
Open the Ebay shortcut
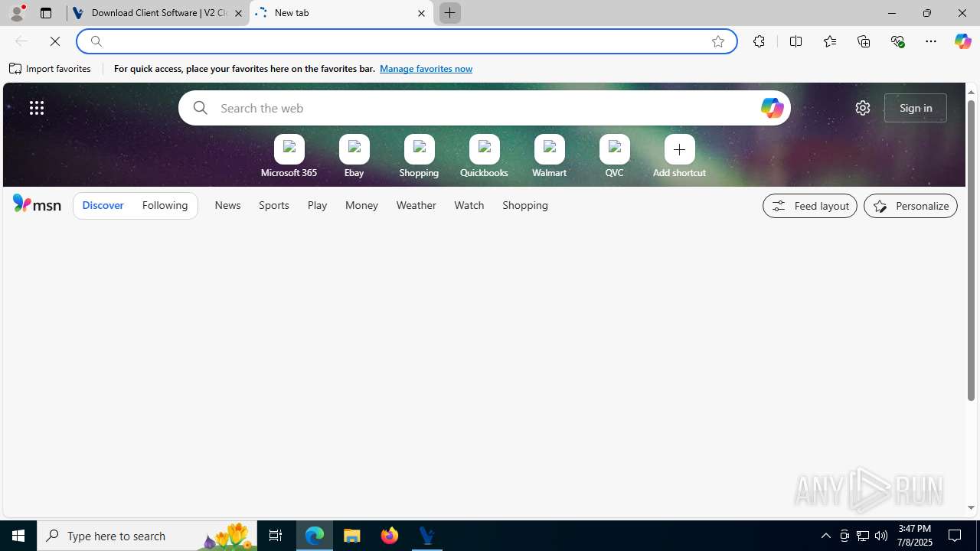(354, 157)
